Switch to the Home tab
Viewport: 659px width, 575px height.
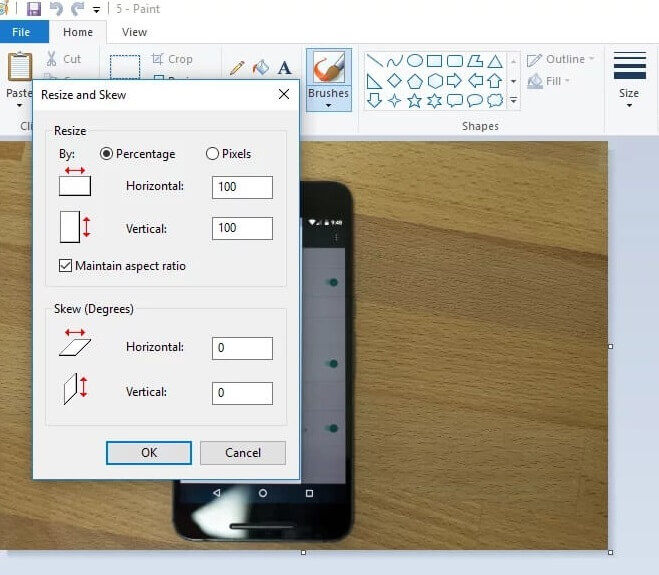tap(78, 32)
